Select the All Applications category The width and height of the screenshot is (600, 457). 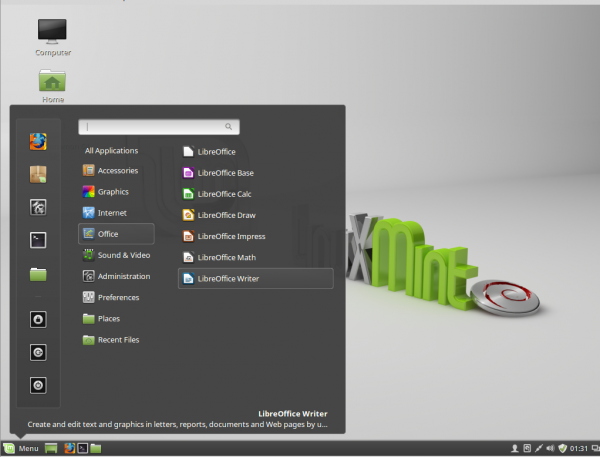coord(111,151)
